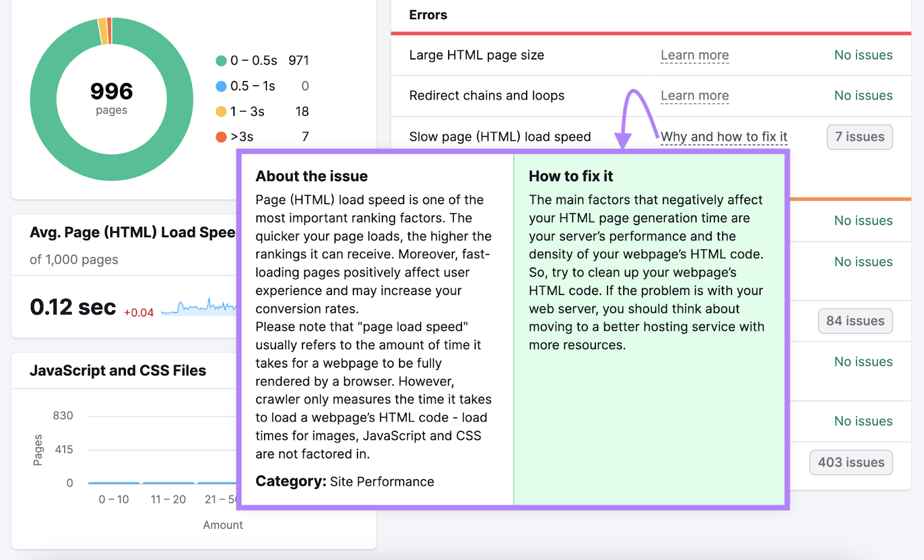Viewport: 924px width, 560px height.
Task: Click the JavaScript and CSS Files heading
Action: point(118,371)
